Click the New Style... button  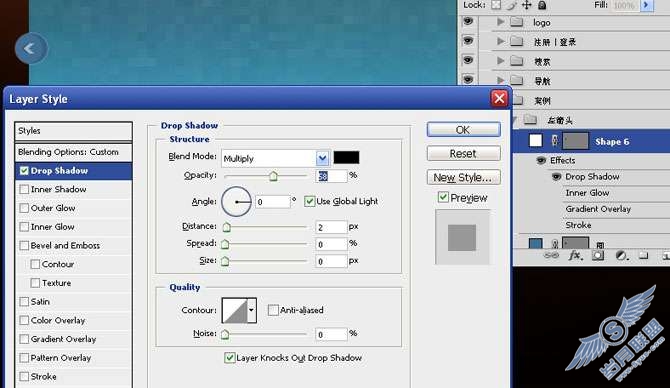click(x=463, y=177)
